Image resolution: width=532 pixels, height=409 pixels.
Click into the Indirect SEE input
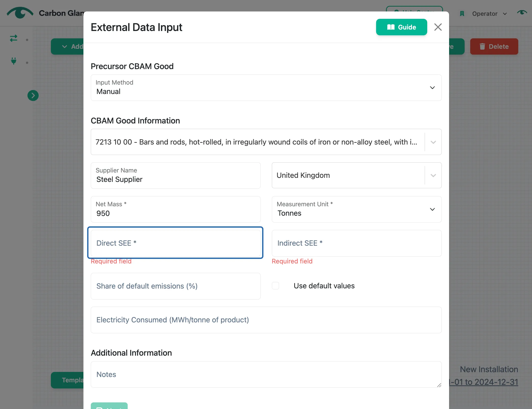(x=357, y=243)
